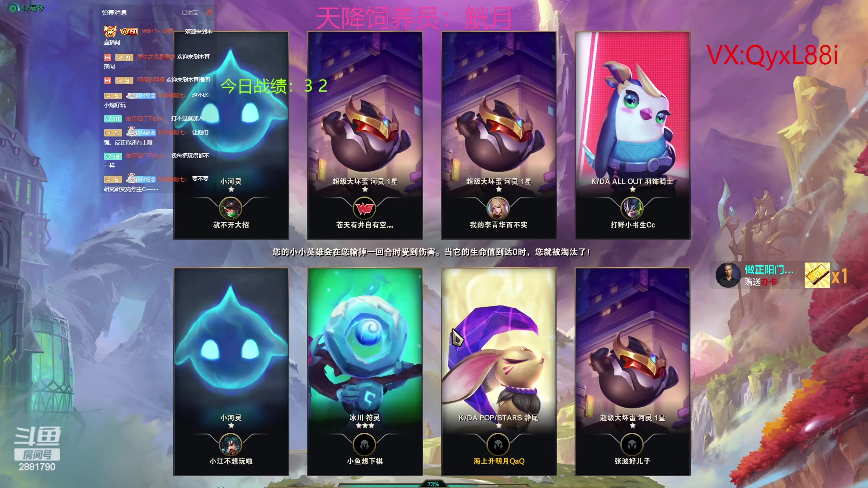Click the 就不开大招 player avatar icon

231,209
